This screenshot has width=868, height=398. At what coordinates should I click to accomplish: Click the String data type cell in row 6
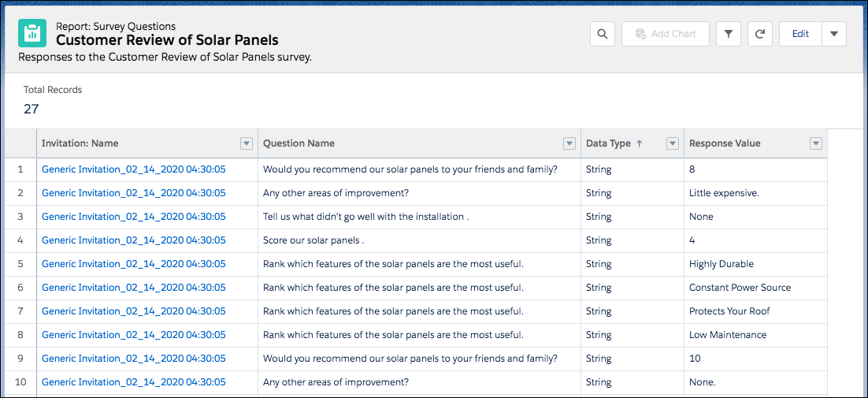click(x=632, y=288)
